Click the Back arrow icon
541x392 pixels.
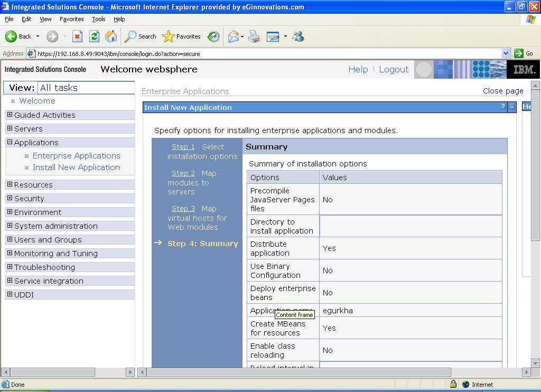click(11, 36)
